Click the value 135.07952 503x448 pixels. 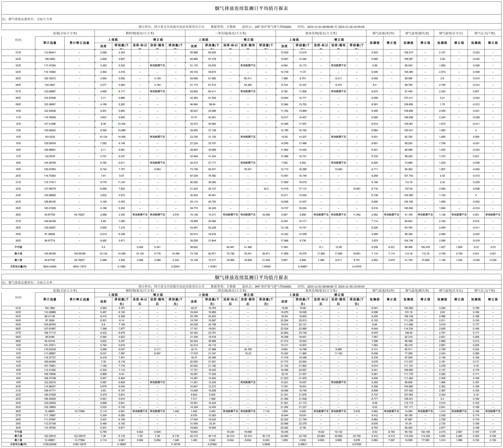(50, 169)
